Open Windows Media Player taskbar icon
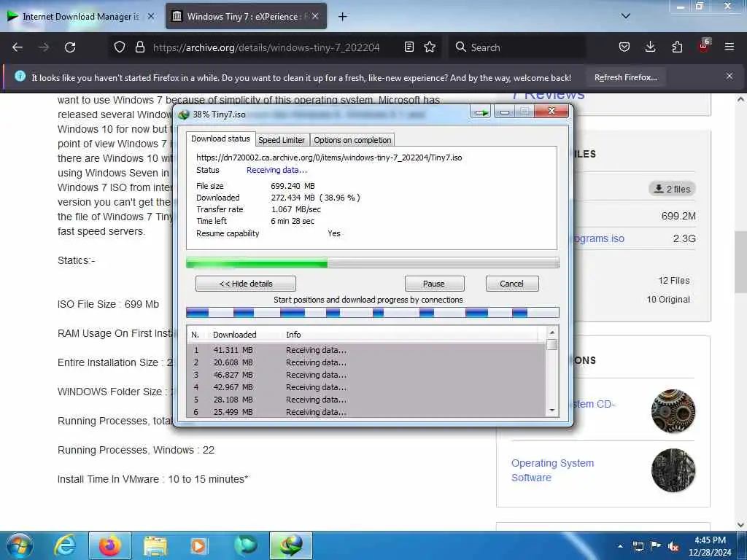Screen dimensions: 747x560 (x=198, y=545)
